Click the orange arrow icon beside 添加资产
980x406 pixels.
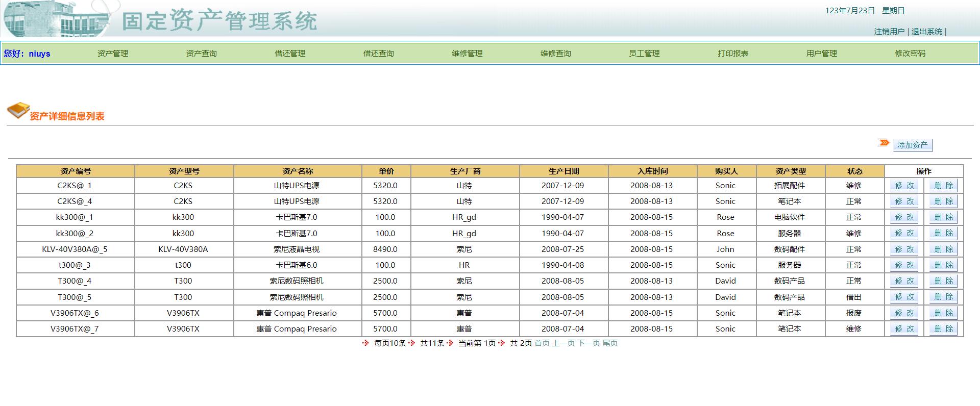click(884, 143)
